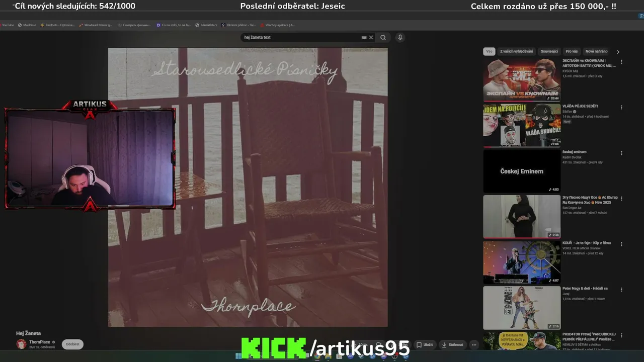The height and width of the screenshot is (362, 644).
Task: Click the 'Stáhnout' download button
Action: [452, 345]
